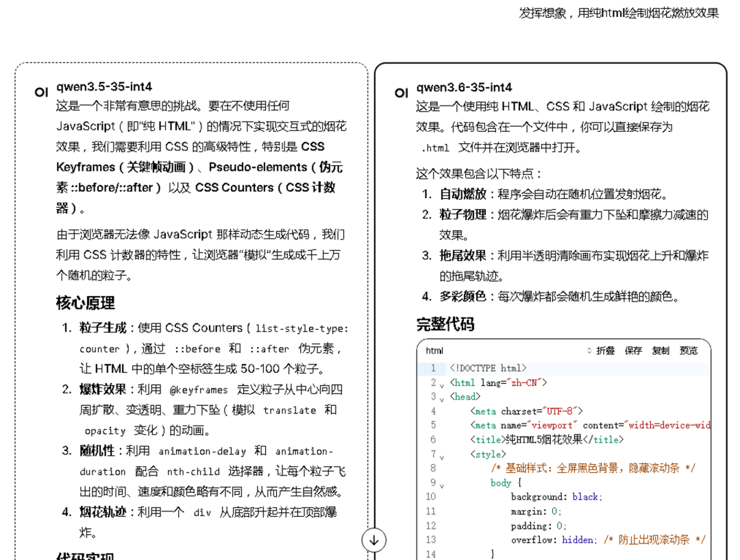Click the qwen3.5-35-int4 model avatar icon
Viewport: 740px width, 560px height.
click(x=42, y=92)
